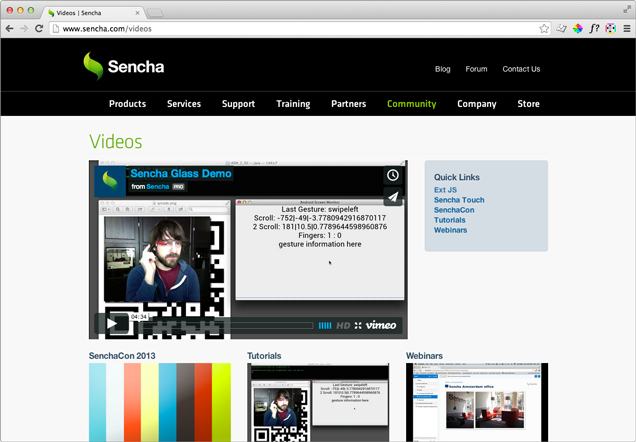Click the address bar URL field
This screenshot has height=442, width=636.
(300, 28)
